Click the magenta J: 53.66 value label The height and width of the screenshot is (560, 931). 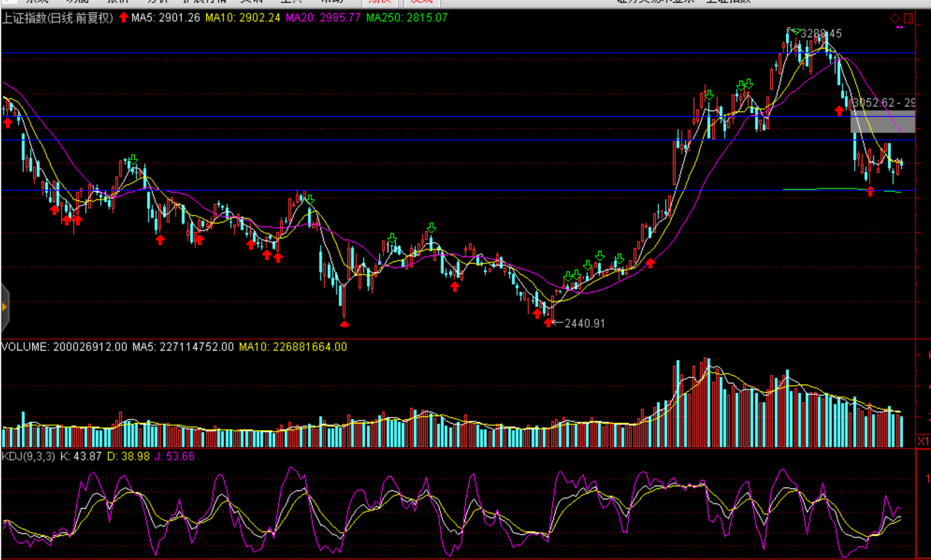point(175,456)
